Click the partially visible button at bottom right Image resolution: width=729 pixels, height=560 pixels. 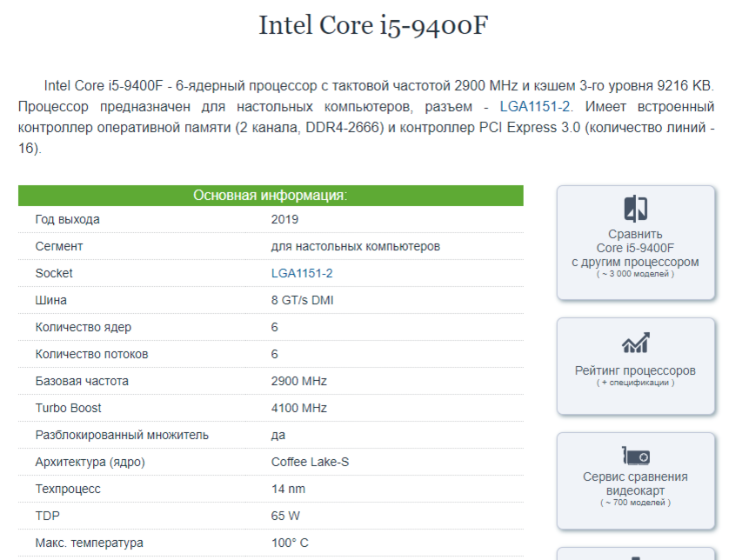click(x=636, y=554)
